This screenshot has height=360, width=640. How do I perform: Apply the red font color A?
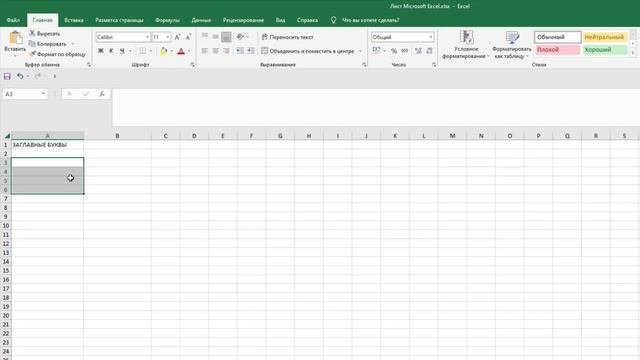pos(181,51)
